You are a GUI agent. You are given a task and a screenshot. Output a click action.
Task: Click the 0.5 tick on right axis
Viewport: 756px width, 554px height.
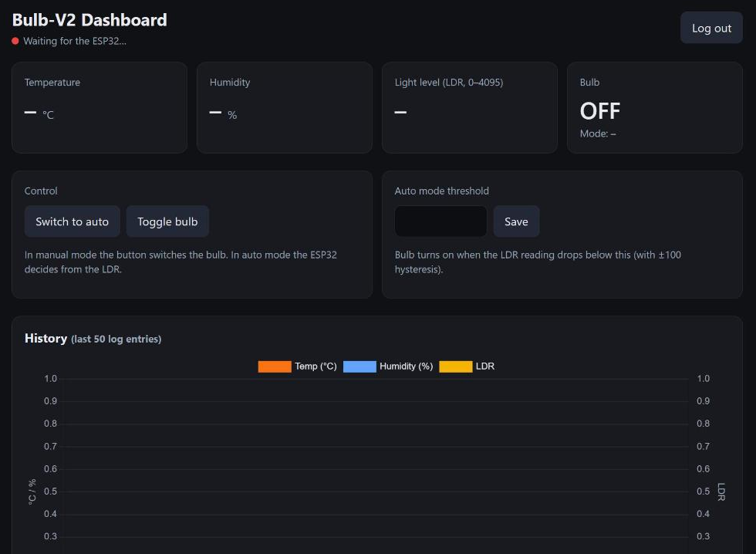(x=703, y=492)
